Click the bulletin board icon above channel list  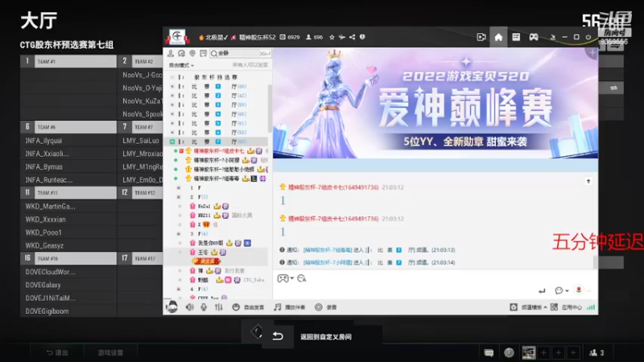204,53
